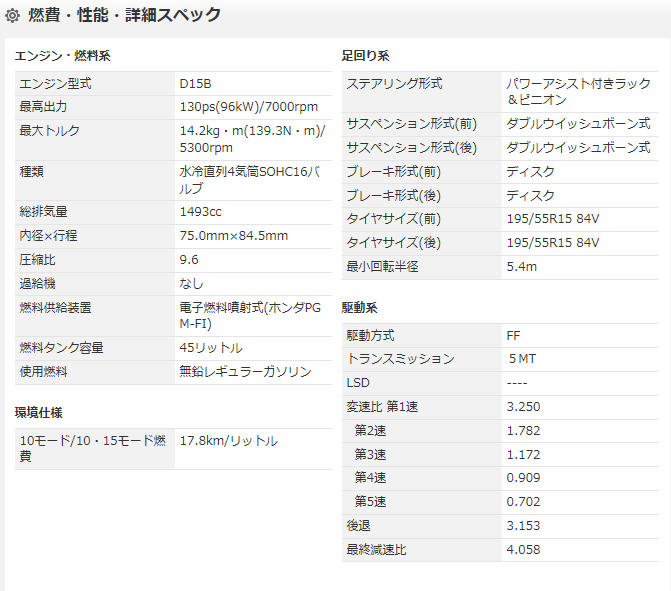Click the 第3速 ratio 1.172
Viewport: 671px width, 591px height.
point(523,454)
